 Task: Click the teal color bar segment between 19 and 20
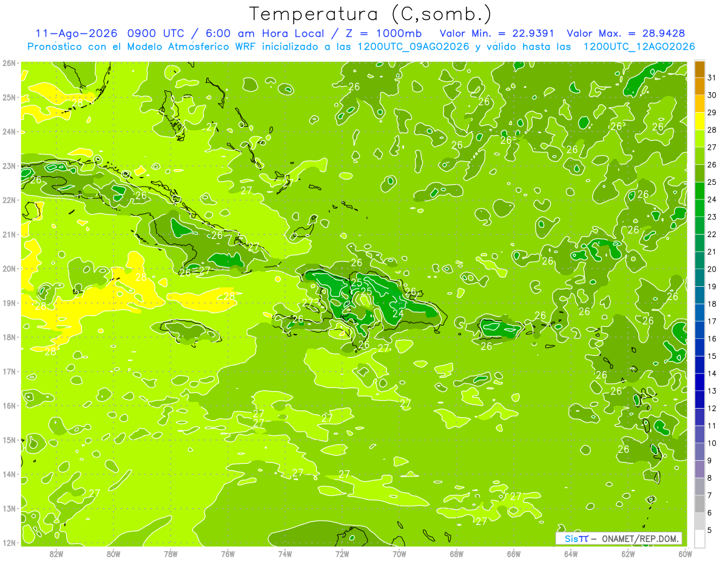pyautogui.click(x=699, y=277)
